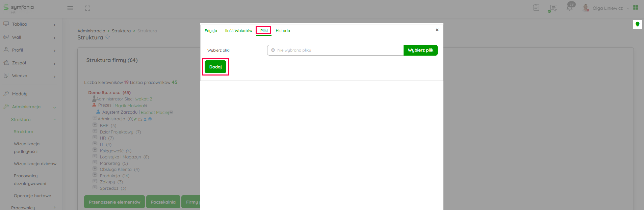Close the dialog with the X button

[437, 30]
